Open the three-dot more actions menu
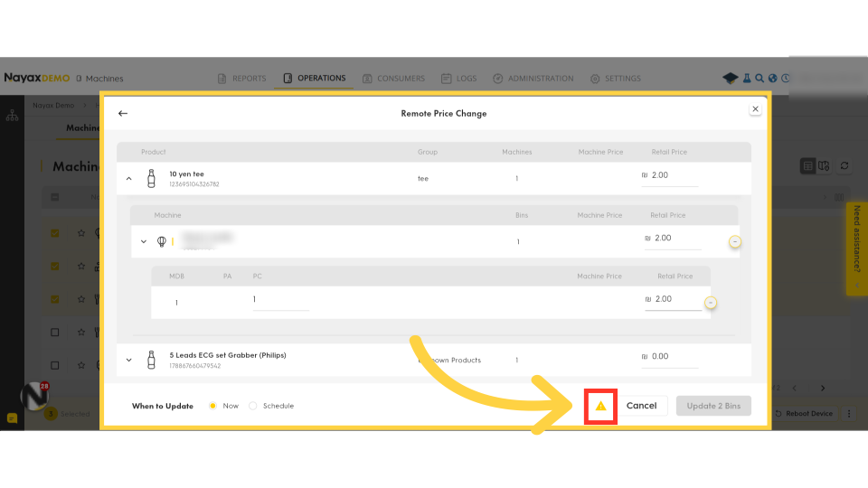 point(849,414)
